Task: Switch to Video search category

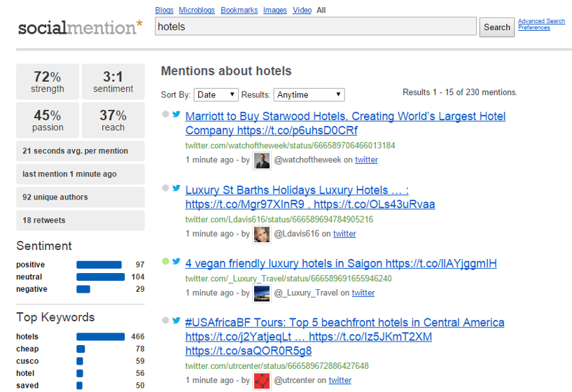Action: pyautogui.click(x=302, y=10)
